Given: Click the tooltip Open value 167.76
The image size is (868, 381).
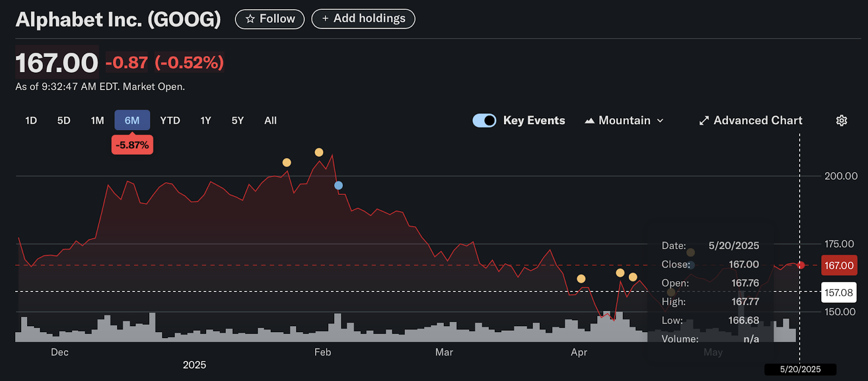Looking at the screenshot, I should [x=745, y=283].
